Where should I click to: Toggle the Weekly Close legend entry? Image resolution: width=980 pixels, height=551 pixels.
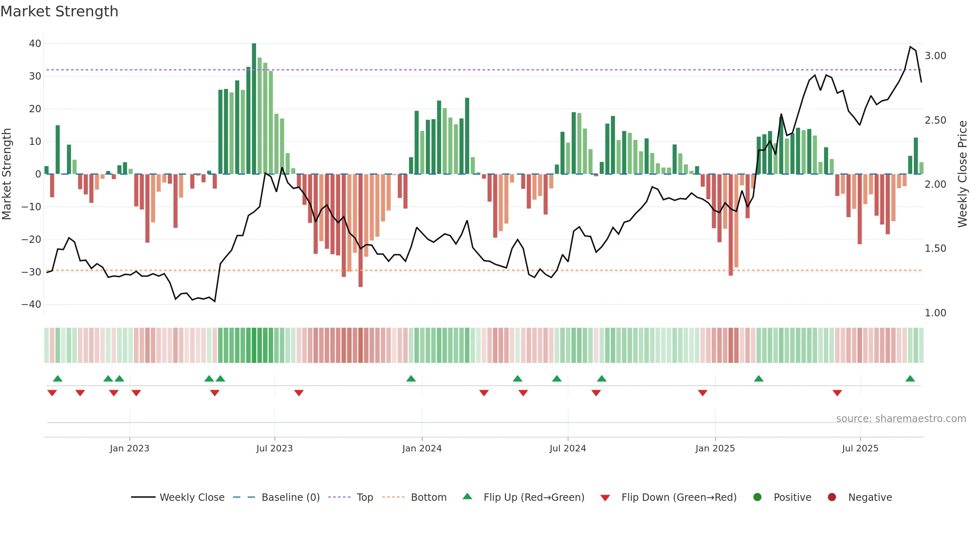click(x=178, y=497)
